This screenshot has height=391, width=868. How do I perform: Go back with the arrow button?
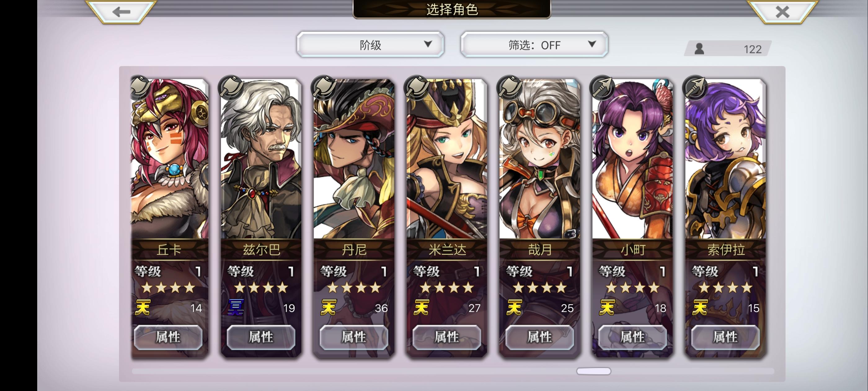tap(121, 11)
